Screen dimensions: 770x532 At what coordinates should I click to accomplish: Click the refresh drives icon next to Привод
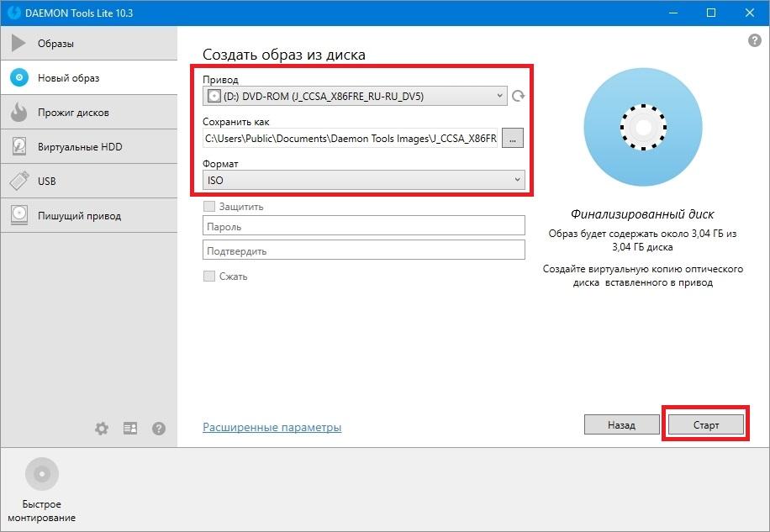[x=519, y=96]
